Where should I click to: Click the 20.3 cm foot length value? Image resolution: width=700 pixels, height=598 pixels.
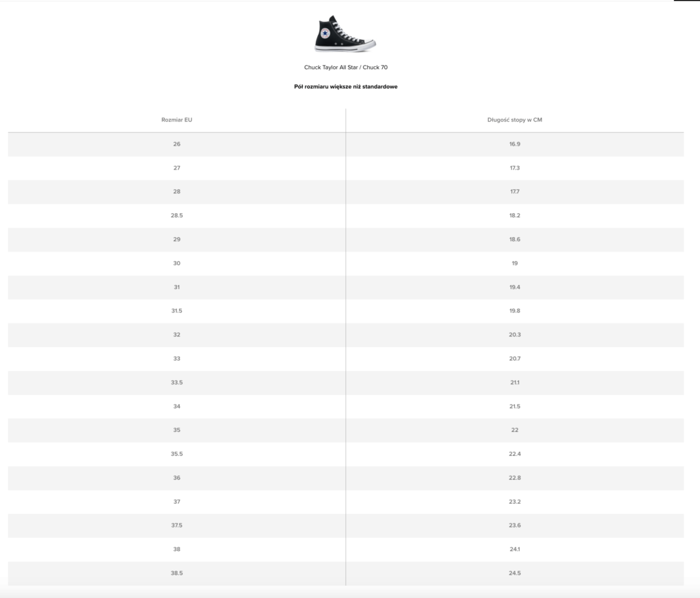(x=515, y=335)
